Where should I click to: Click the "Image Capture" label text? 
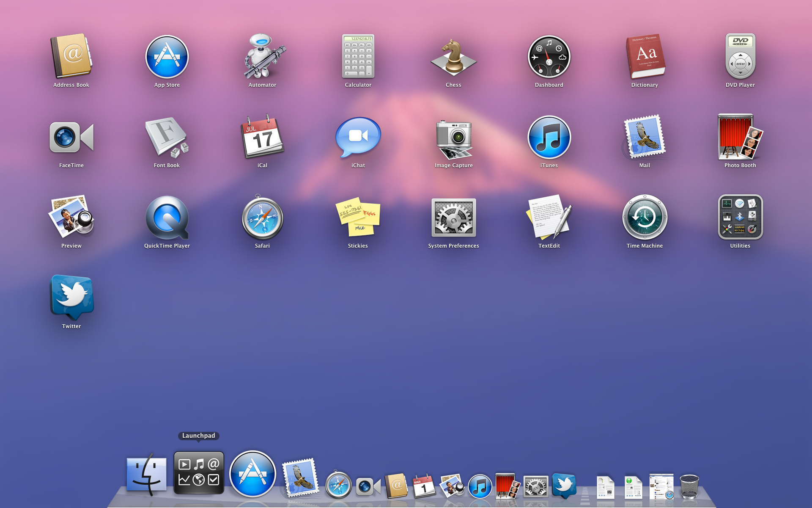(454, 166)
